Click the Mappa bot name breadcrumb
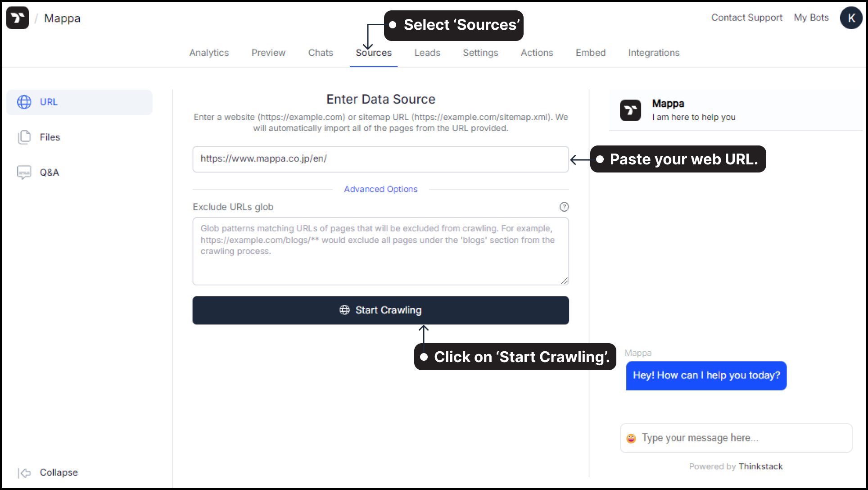 click(62, 18)
